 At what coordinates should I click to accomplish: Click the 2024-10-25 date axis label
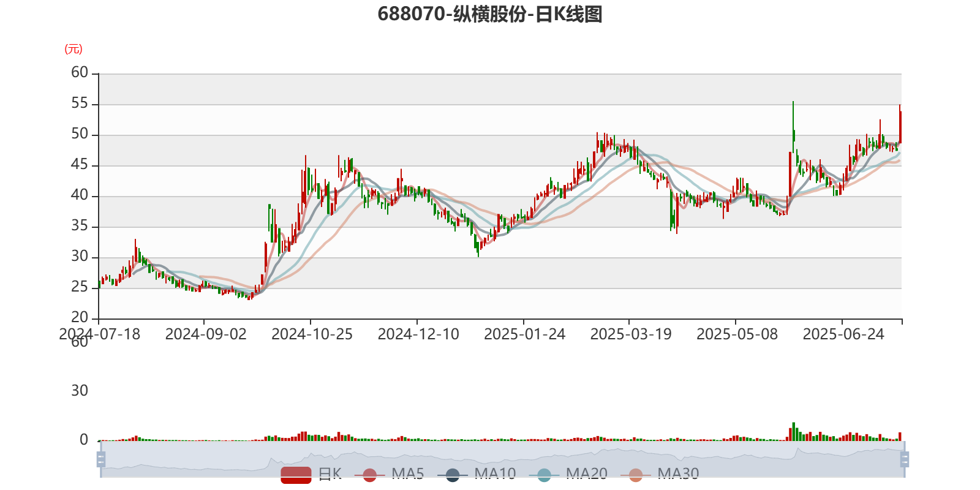pos(312,334)
